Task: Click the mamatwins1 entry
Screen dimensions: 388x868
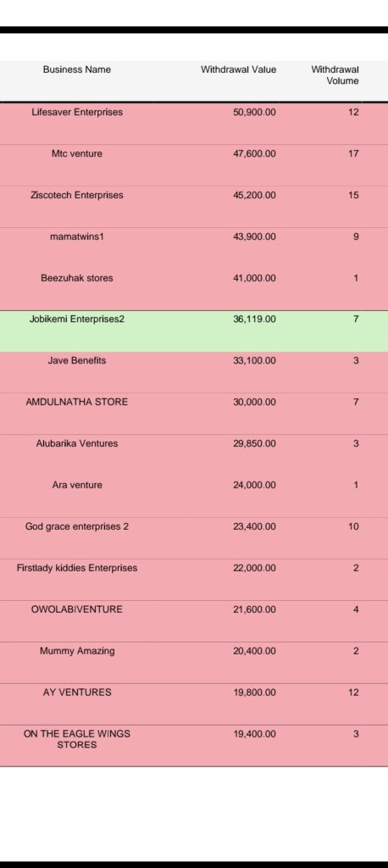Action: coord(77,237)
